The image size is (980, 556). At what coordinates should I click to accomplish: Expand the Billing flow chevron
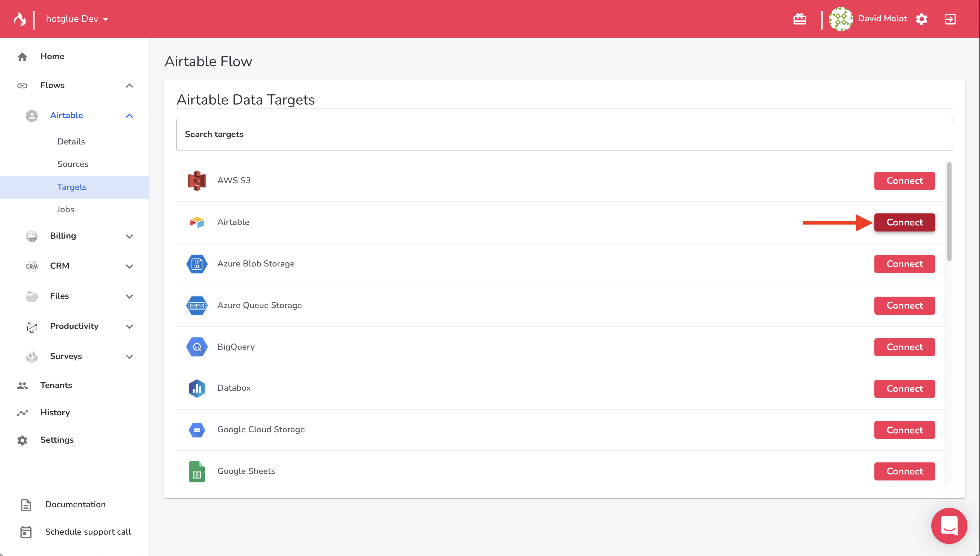coord(129,236)
